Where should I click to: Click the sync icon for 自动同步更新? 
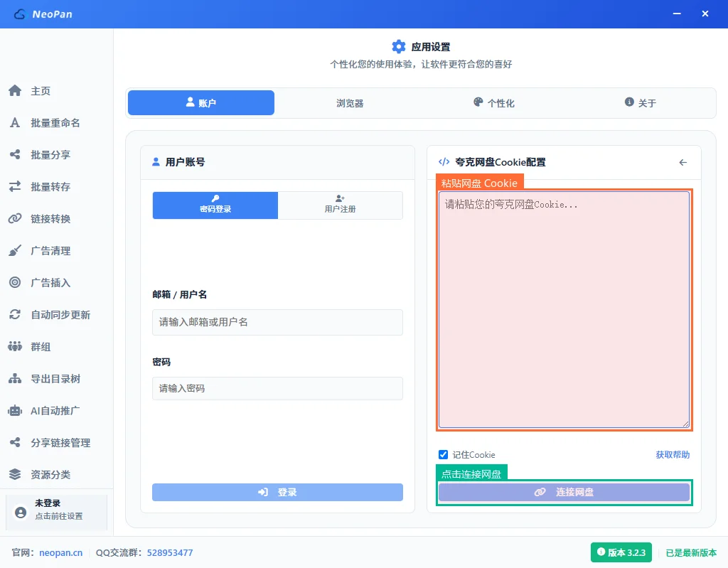point(15,314)
